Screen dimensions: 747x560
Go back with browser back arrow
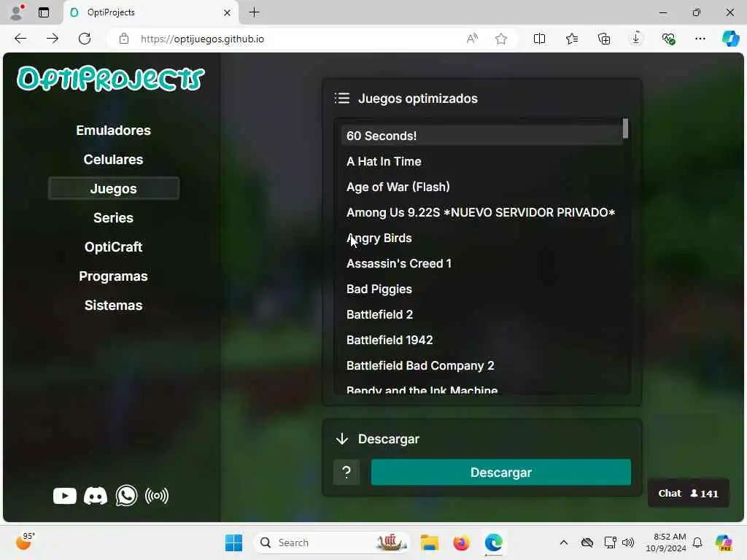(20, 39)
